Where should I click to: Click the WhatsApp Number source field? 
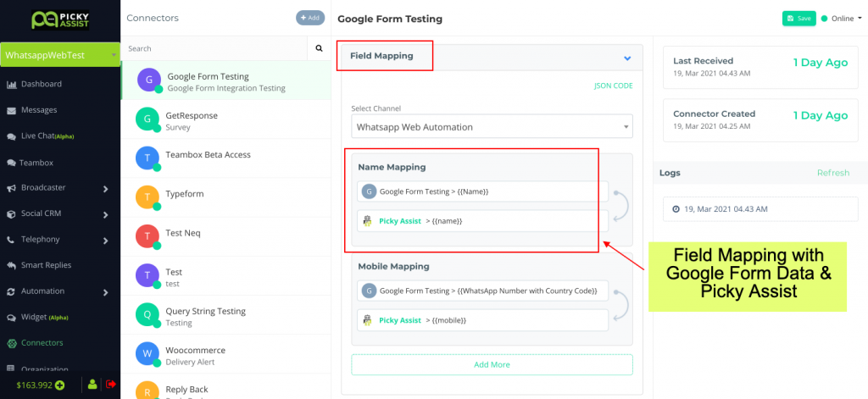pyautogui.click(x=482, y=291)
